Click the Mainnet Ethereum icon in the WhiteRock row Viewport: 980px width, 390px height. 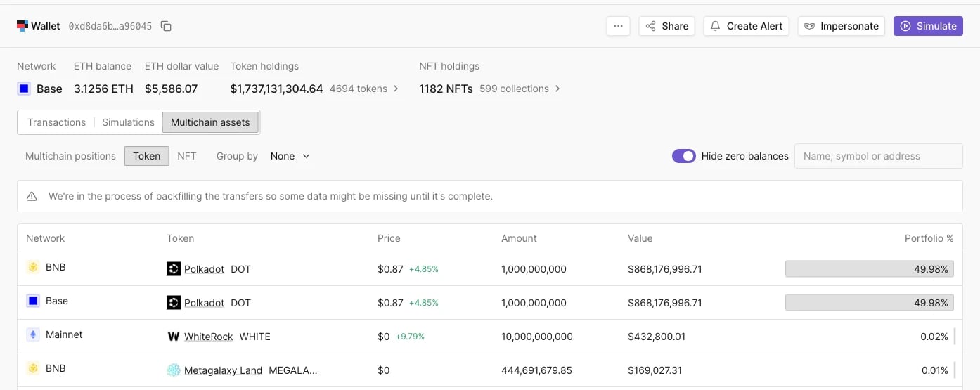point(33,335)
